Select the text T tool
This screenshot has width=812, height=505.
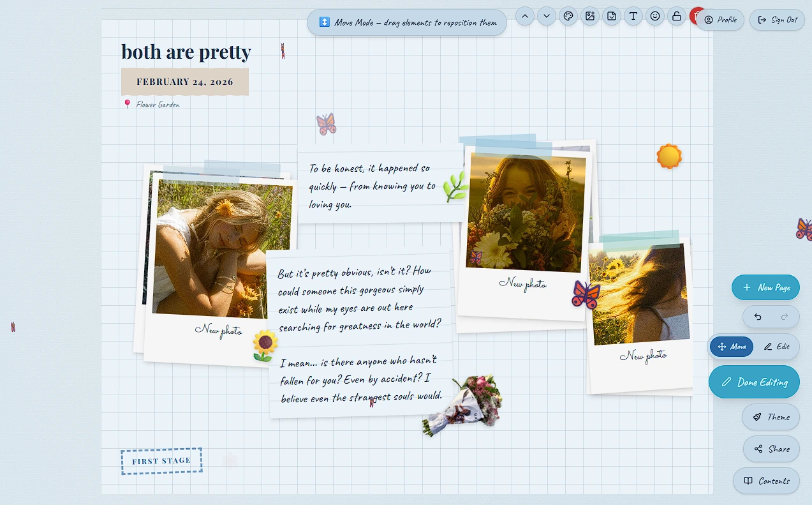tap(633, 16)
